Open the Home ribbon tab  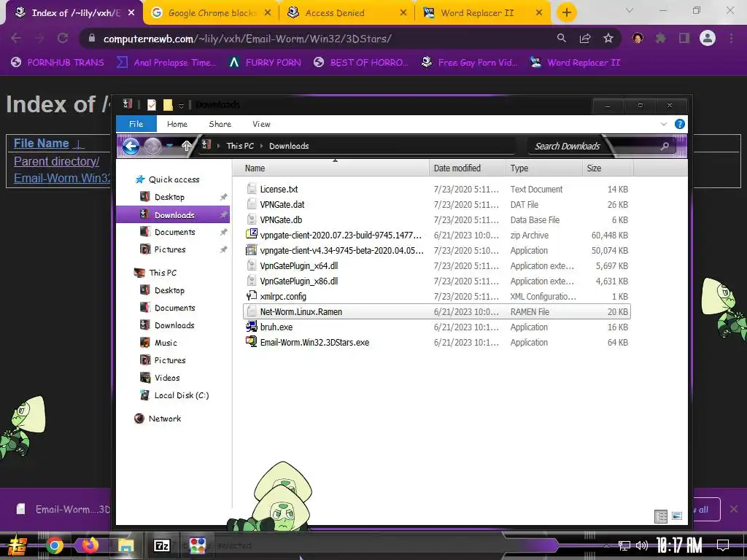click(x=177, y=124)
